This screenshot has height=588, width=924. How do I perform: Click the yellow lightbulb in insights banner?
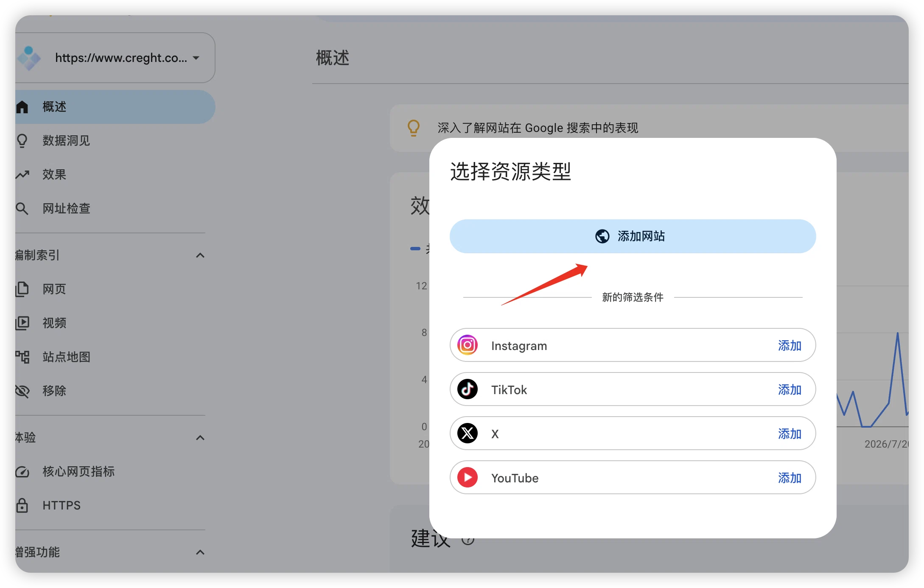click(414, 128)
